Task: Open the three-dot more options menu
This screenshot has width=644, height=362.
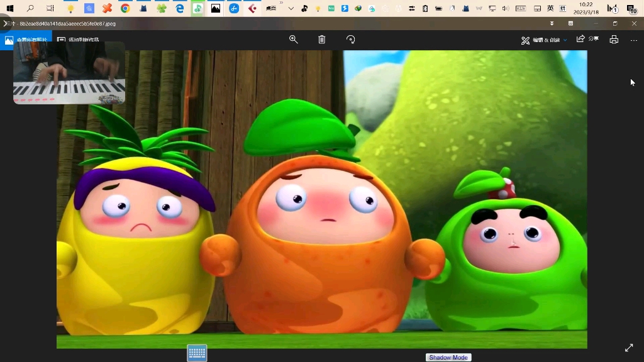Action: [634, 40]
